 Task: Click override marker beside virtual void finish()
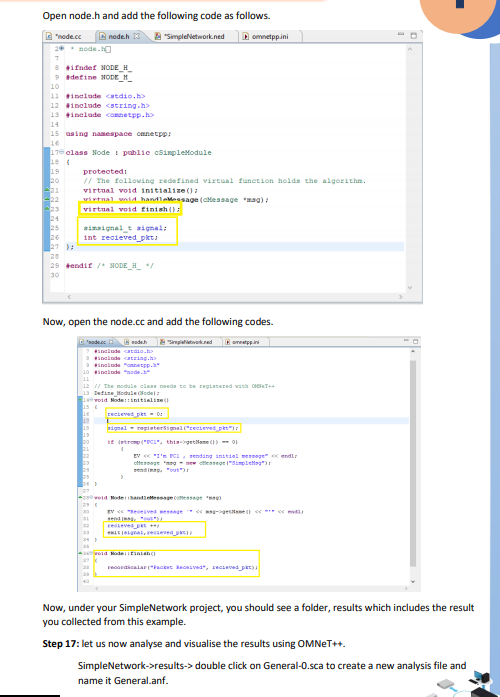click(47, 209)
